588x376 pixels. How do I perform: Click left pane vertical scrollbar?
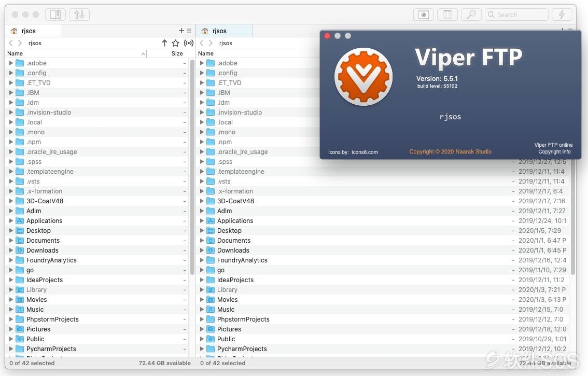(192, 167)
